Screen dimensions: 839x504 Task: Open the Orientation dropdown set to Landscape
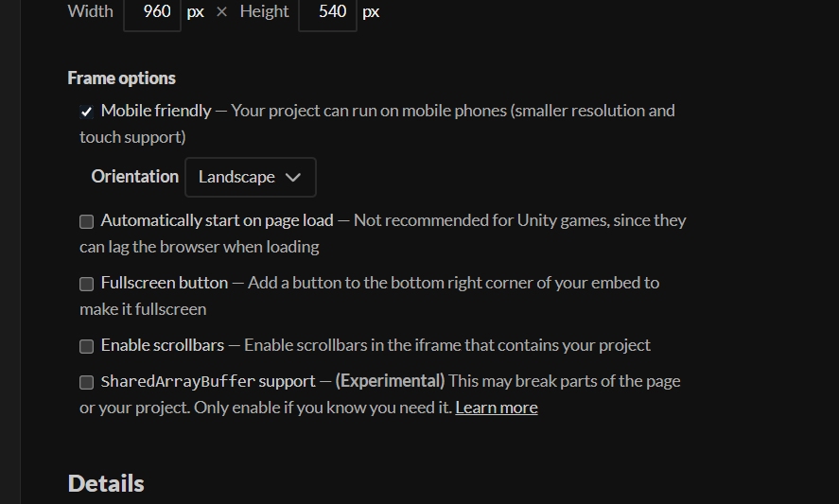[x=251, y=177]
